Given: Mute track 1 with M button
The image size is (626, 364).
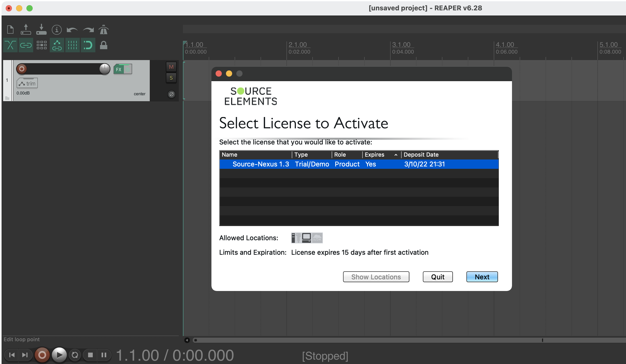Looking at the screenshot, I should pos(171,67).
